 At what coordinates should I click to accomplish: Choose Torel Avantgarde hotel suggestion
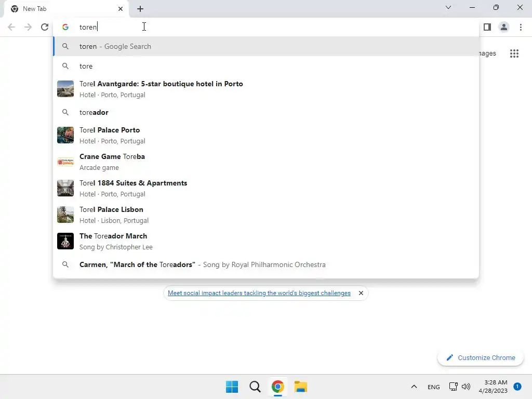click(x=266, y=89)
